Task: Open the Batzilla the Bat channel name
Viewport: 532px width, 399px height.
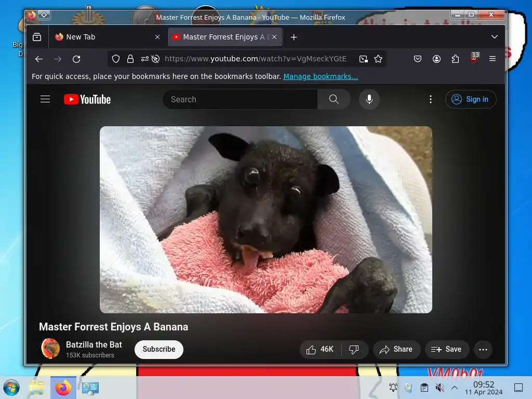Action: 94,345
